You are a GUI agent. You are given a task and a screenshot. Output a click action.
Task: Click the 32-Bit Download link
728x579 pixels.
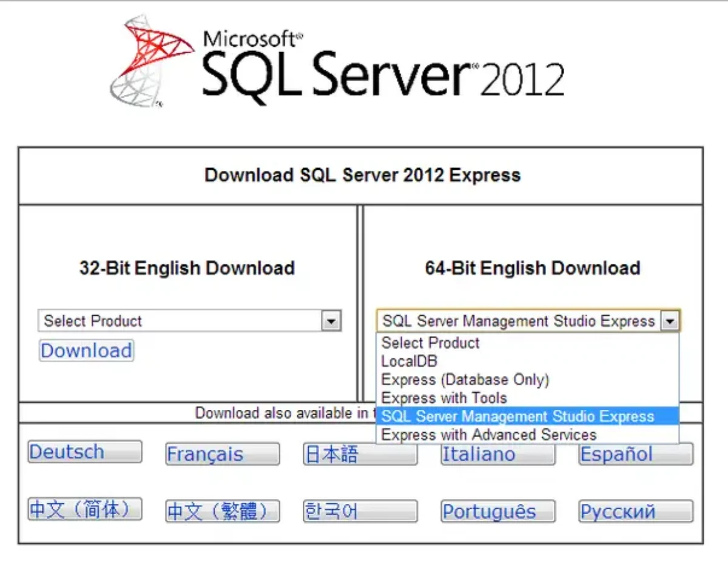tap(86, 350)
